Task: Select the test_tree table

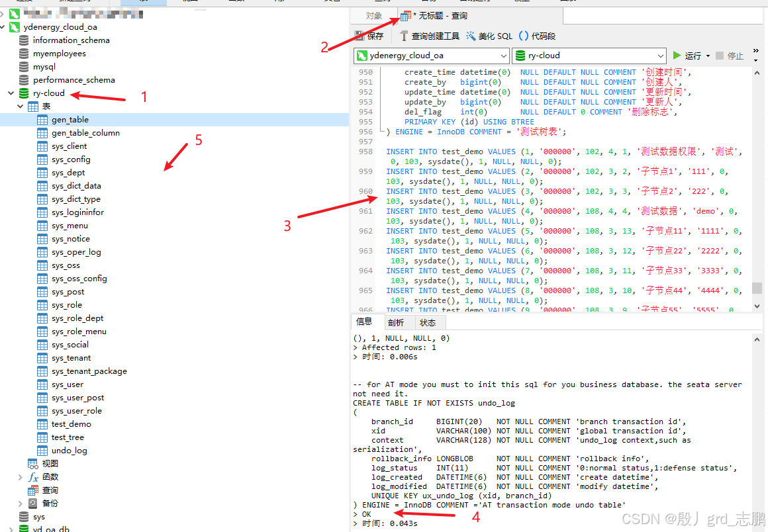Action: tap(68, 437)
